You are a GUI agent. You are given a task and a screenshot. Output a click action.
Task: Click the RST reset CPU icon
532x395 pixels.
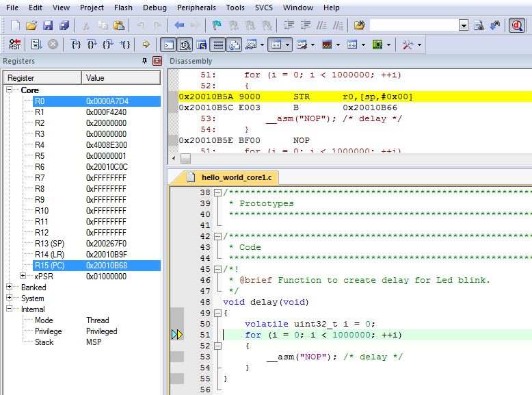tap(14, 44)
